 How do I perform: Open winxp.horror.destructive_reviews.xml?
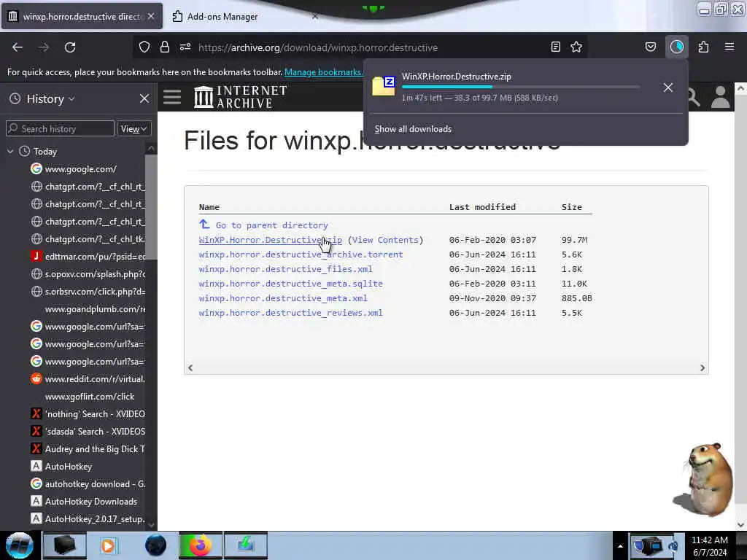(x=290, y=313)
